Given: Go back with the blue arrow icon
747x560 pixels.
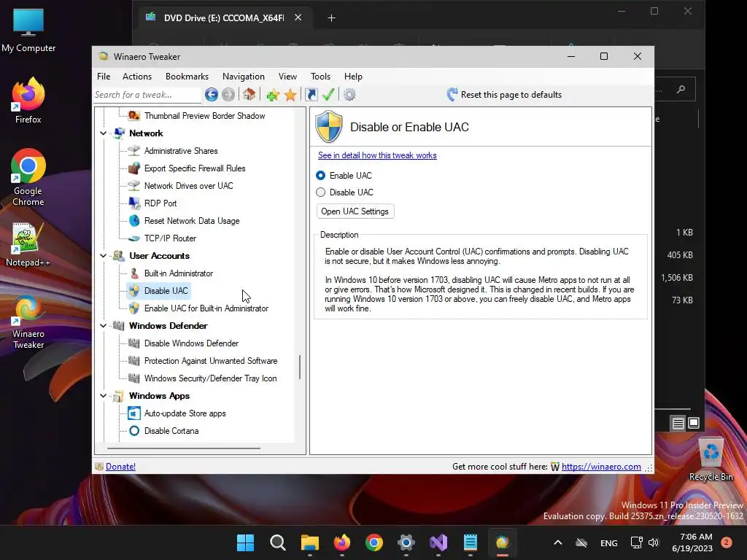Looking at the screenshot, I should tap(212, 95).
